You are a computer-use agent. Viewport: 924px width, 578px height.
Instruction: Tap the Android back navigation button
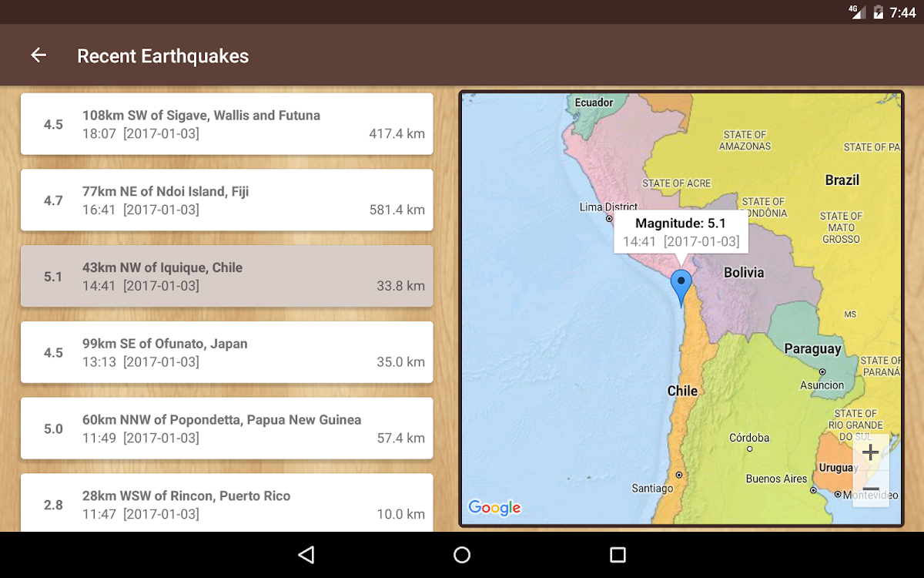pos(306,555)
